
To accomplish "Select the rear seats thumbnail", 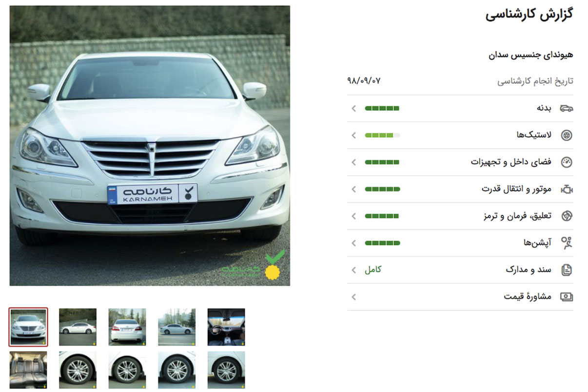I will click(x=28, y=370).
